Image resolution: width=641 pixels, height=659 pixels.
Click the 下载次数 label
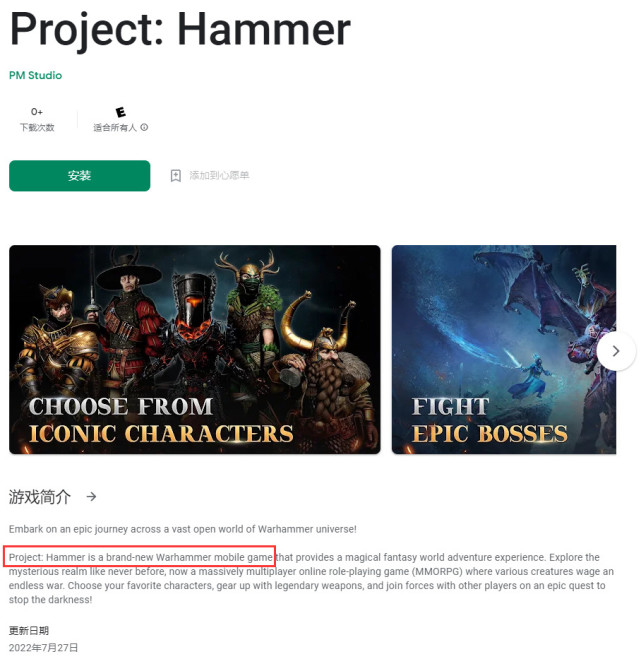click(37, 127)
